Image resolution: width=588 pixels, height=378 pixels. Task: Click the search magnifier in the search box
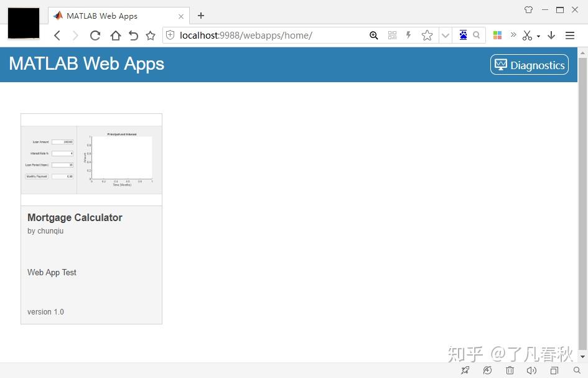pos(477,35)
